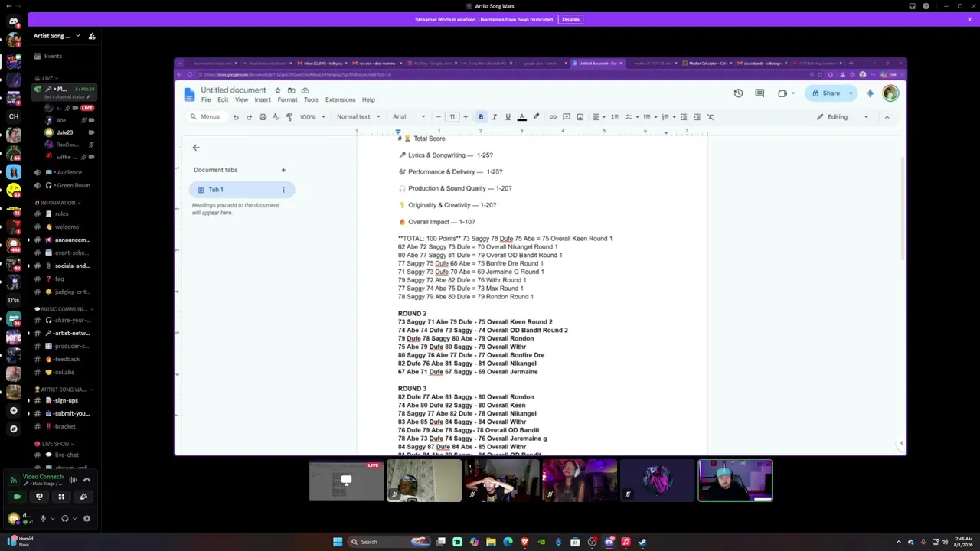Open Discord noise suppression waveform icon
Image resolution: width=980 pixels, height=551 pixels.
[x=73, y=481]
